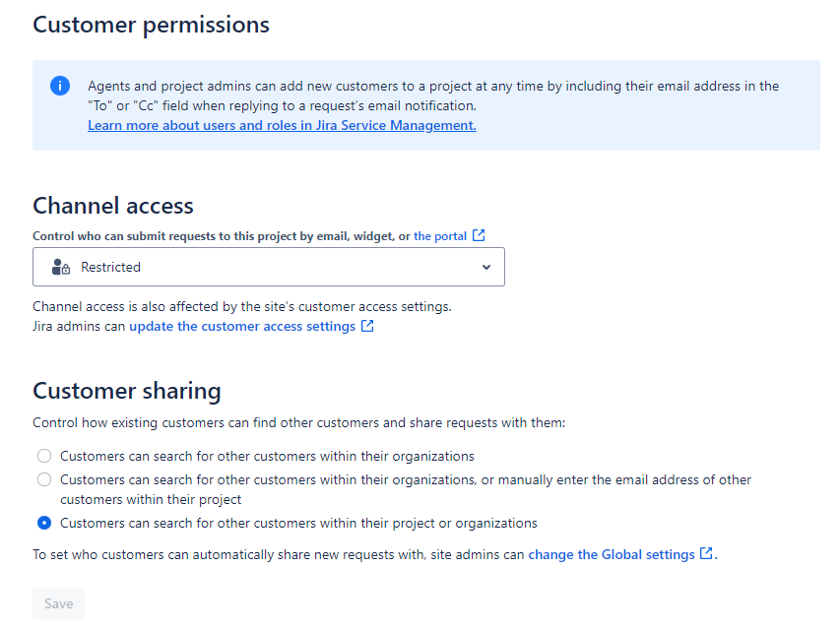840x630 pixels.
Task: Click external link icon after customer access settings
Action: click(367, 326)
